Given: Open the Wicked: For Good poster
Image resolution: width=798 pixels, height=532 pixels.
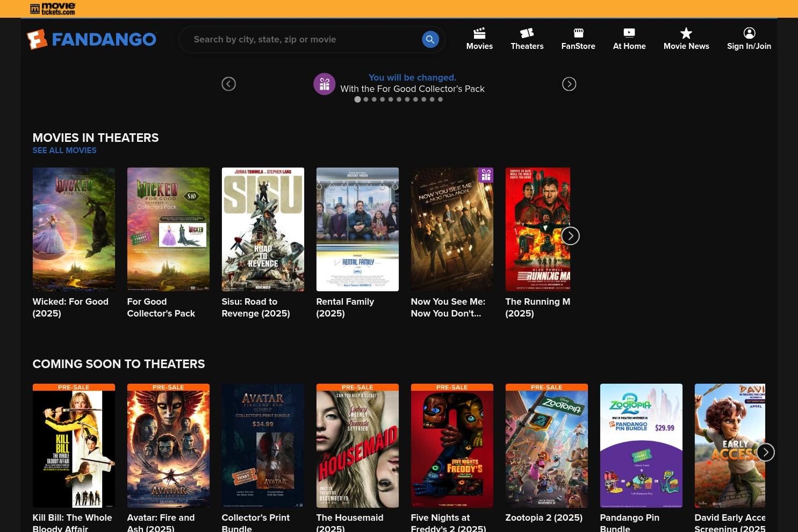Looking at the screenshot, I should tap(74, 229).
